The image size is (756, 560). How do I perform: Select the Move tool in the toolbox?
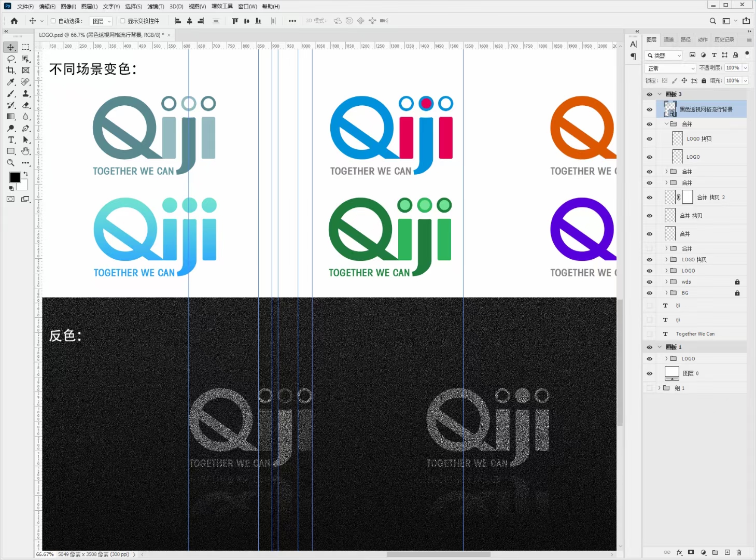(10, 47)
